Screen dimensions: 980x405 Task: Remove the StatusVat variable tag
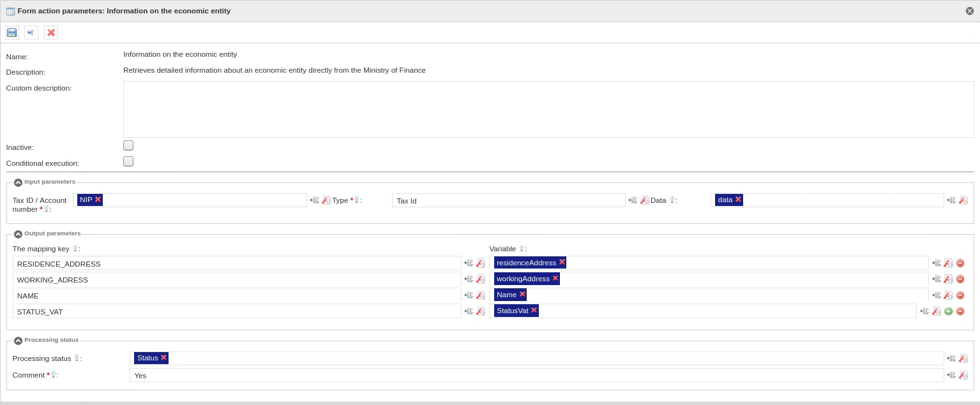click(534, 311)
